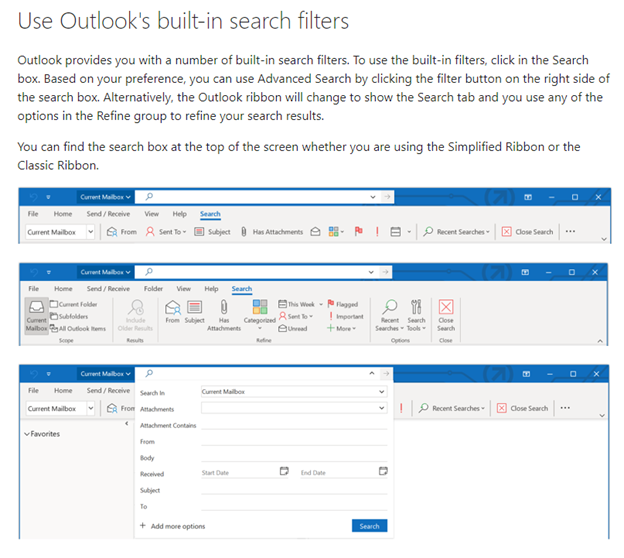Viewport: 624px width, 558px height.
Task: Open End Date calendar picker in Advanced Search image
Action: [383, 471]
